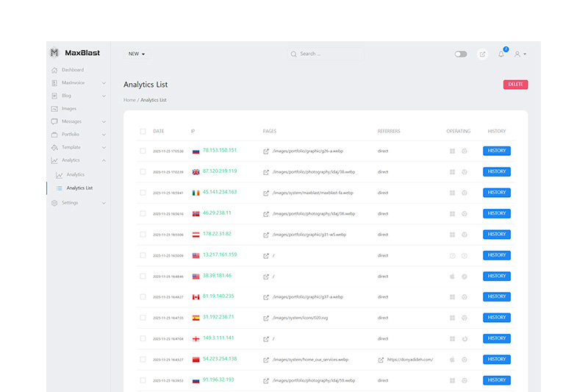Click the user profile icon
This screenshot has width=588, height=392.
519,54
